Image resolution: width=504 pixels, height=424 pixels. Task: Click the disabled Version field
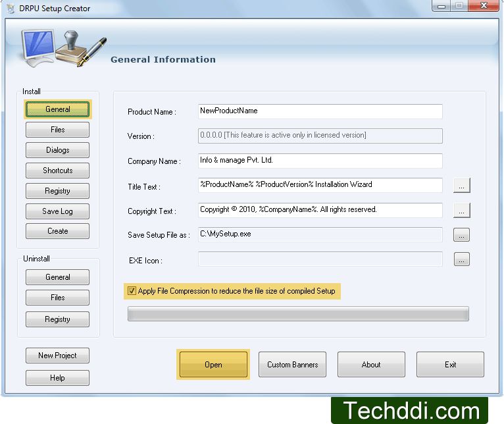320,136
